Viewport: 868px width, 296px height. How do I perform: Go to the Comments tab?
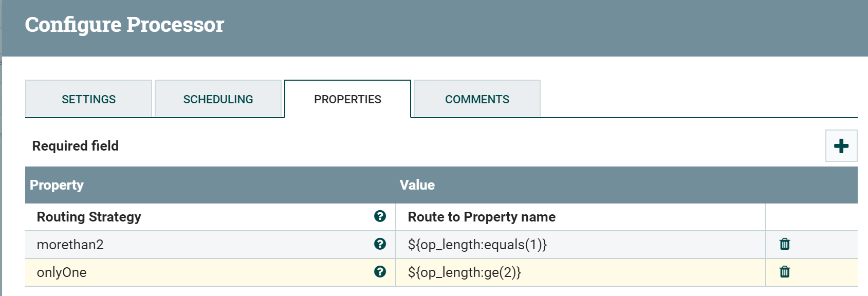pos(477,99)
